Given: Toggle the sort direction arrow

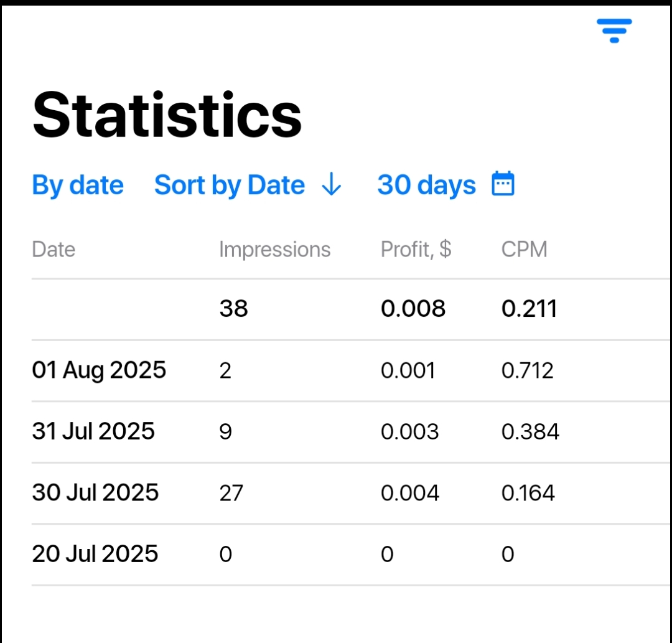Looking at the screenshot, I should 331,184.
